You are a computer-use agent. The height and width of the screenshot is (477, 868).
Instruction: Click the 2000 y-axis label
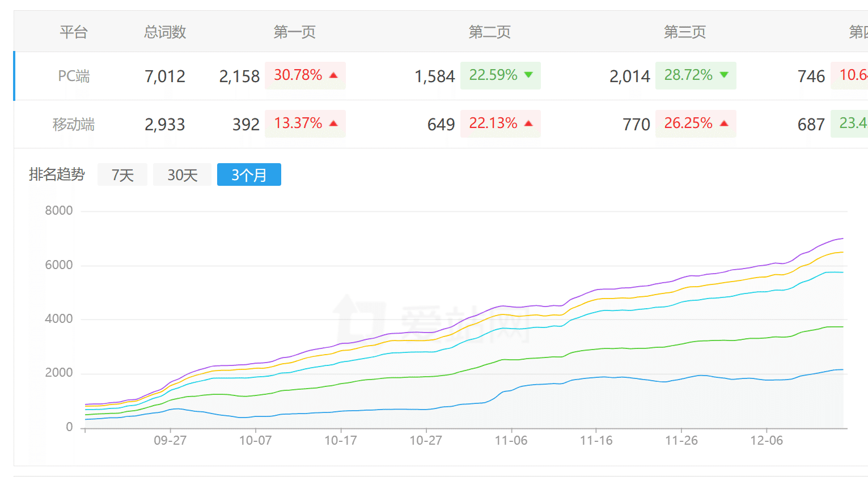pyautogui.click(x=59, y=373)
